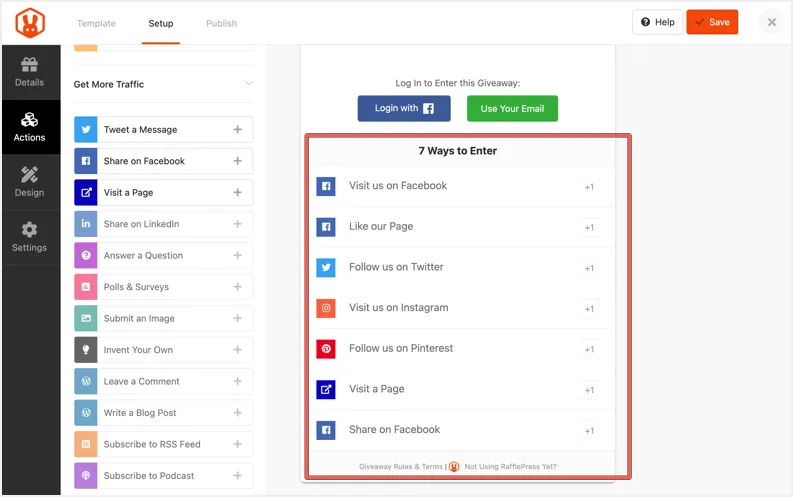Click the RafflePress rabbit logo icon
793x497 pixels.
(x=30, y=22)
